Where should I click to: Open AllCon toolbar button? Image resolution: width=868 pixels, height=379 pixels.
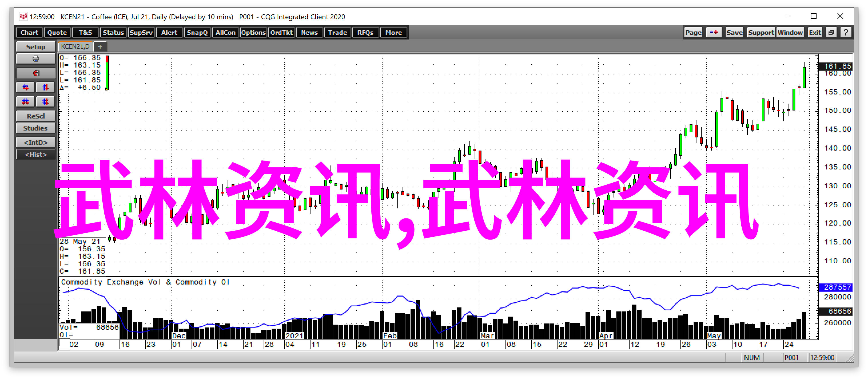pos(225,33)
